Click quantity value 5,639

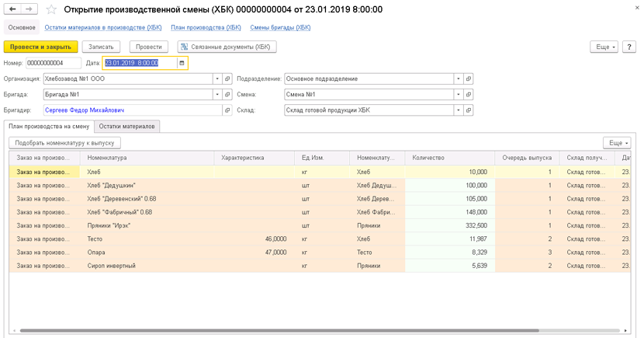pyautogui.click(x=480, y=266)
